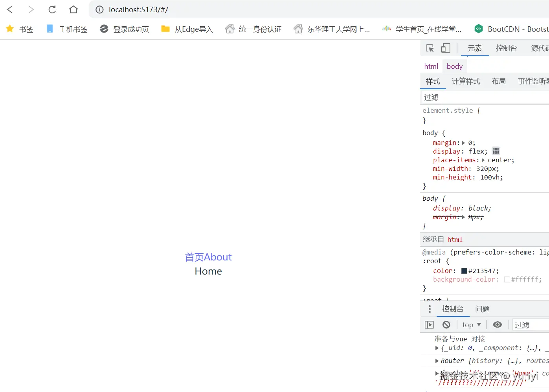Open the 计算样式 sub-tab
This screenshot has width=549, height=392.
(466, 81)
